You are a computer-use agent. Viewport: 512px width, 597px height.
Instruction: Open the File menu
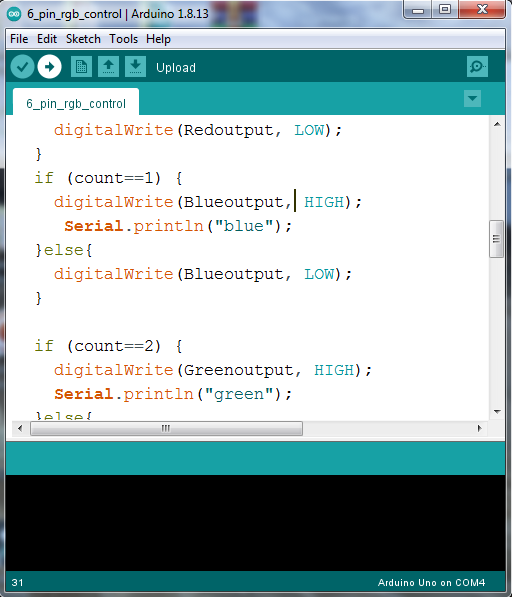click(x=19, y=39)
